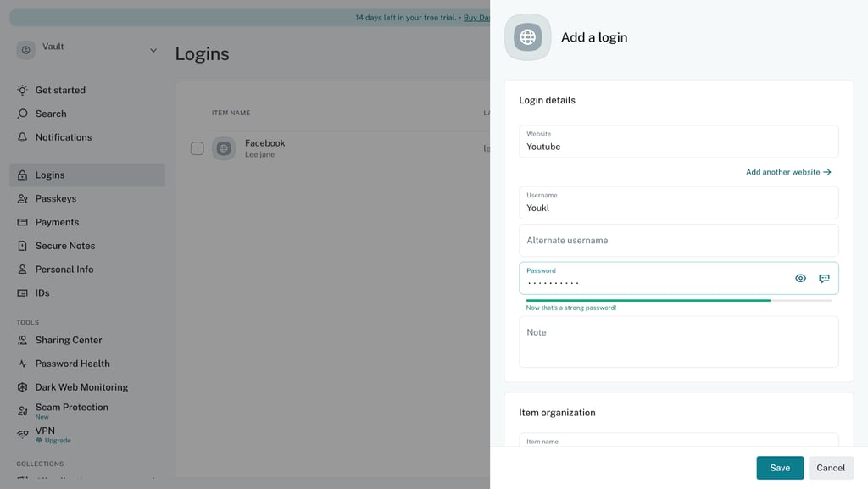
Task: Click the IDs card icon
Action: pyautogui.click(x=22, y=292)
